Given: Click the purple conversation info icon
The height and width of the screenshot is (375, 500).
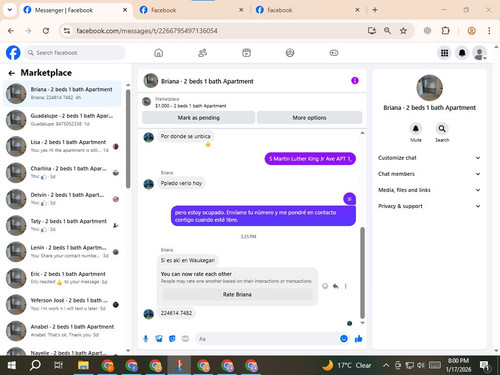Looking at the screenshot, I should click(x=355, y=81).
